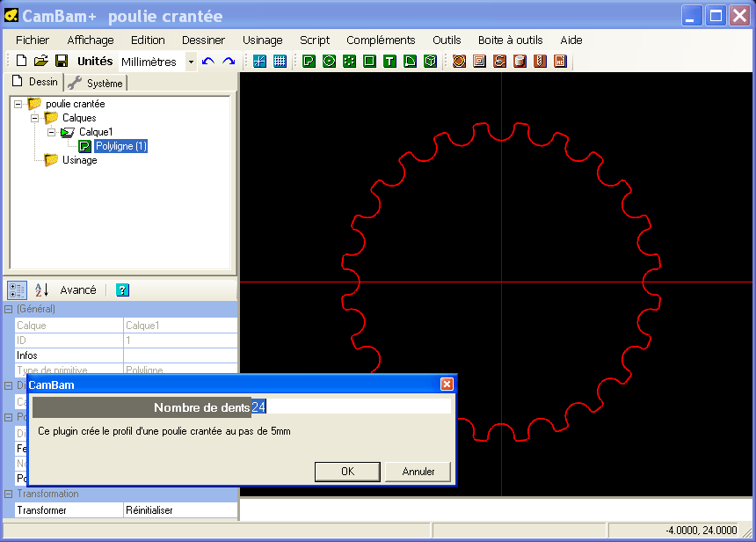Screen dimensions: 756x542
Task: Save the file with the floppy disk icon
Action: click(62, 61)
